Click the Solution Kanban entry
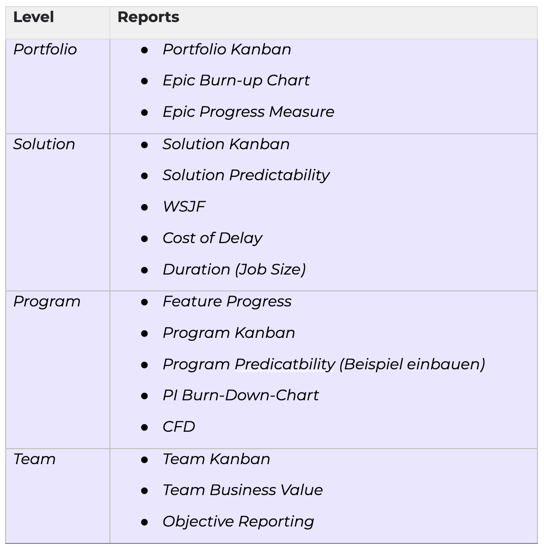The width and height of the screenshot is (544, 550). tap(226, 144)
